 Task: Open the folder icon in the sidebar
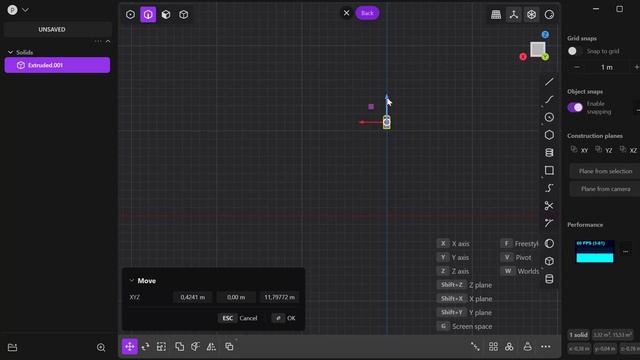(x=13, y=347)
